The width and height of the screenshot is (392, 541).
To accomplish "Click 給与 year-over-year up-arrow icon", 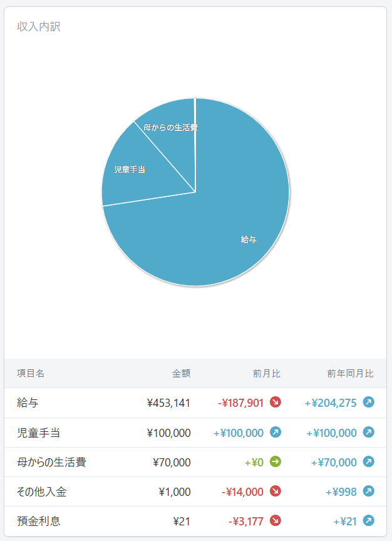I will [x=368, y=402].
